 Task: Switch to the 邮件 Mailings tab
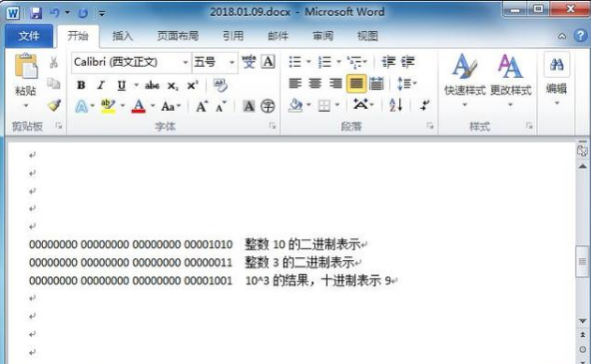(x=279, y=36)
